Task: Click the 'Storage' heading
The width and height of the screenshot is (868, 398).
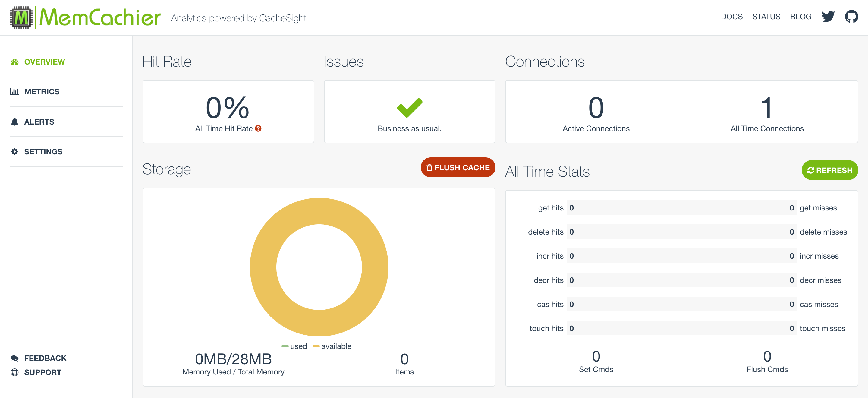Action: [166, 169]
